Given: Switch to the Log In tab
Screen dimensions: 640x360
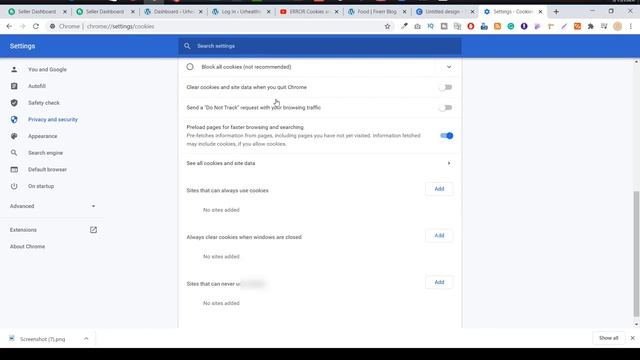Looking at the screenshot, I should tap(240, 12).
